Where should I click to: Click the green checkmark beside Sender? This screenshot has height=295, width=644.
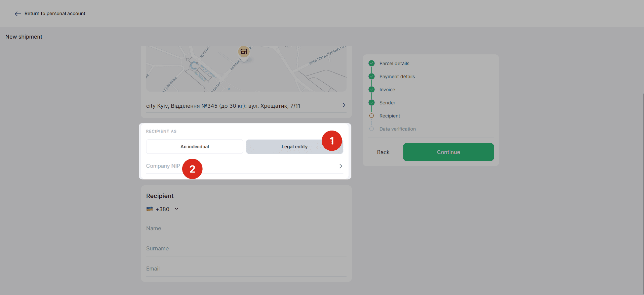pyautogui.click(x=371, y=103)
